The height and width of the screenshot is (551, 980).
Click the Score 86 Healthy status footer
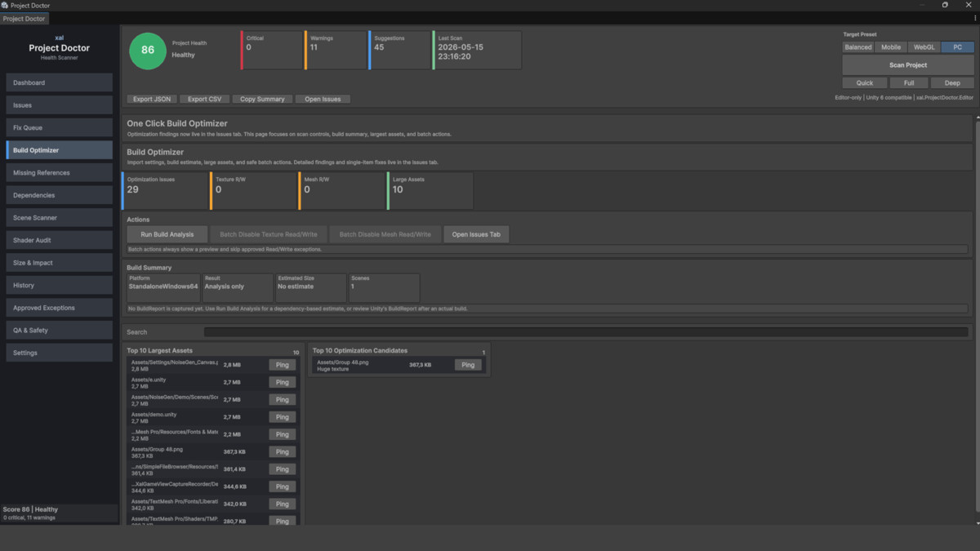pos(59,513)
